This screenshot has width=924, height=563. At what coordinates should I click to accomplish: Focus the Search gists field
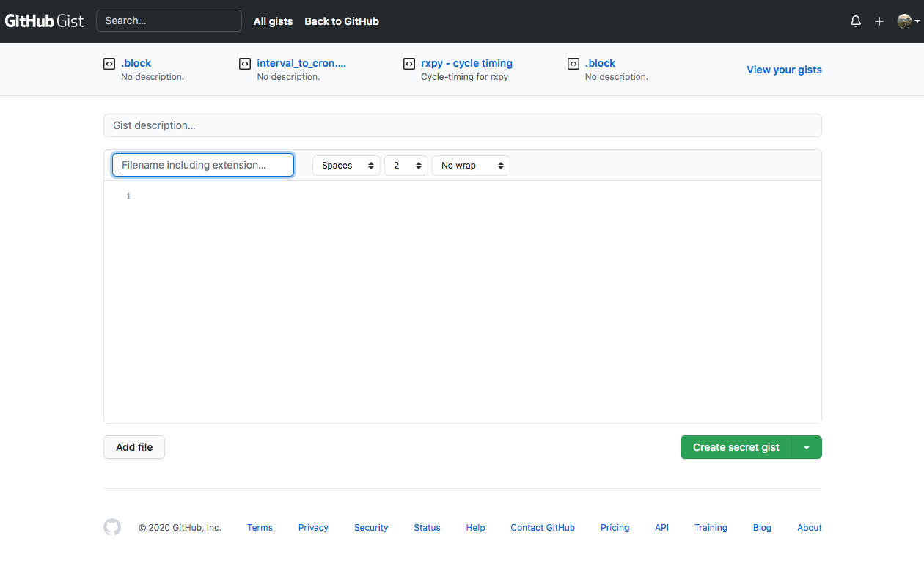[x=169, y=21]
